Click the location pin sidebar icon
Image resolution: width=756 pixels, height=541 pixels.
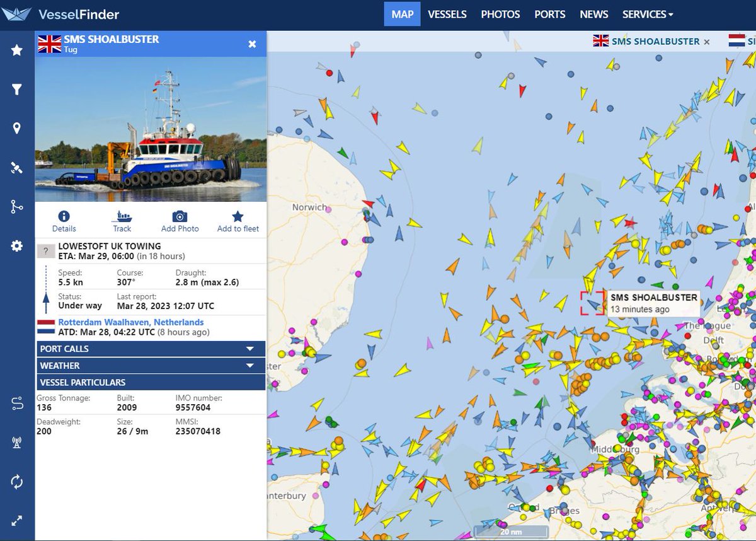coord(17,129)
